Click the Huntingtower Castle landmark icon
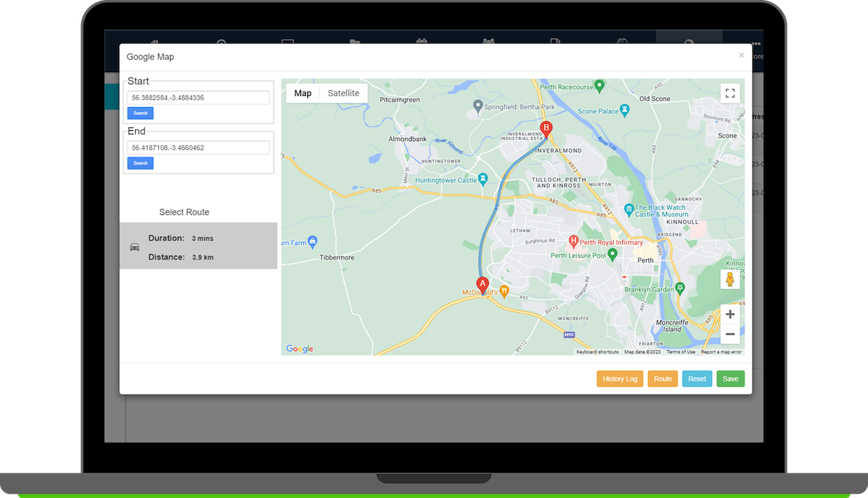The width and height of the screenshot is (868, 498). (482, 180)
